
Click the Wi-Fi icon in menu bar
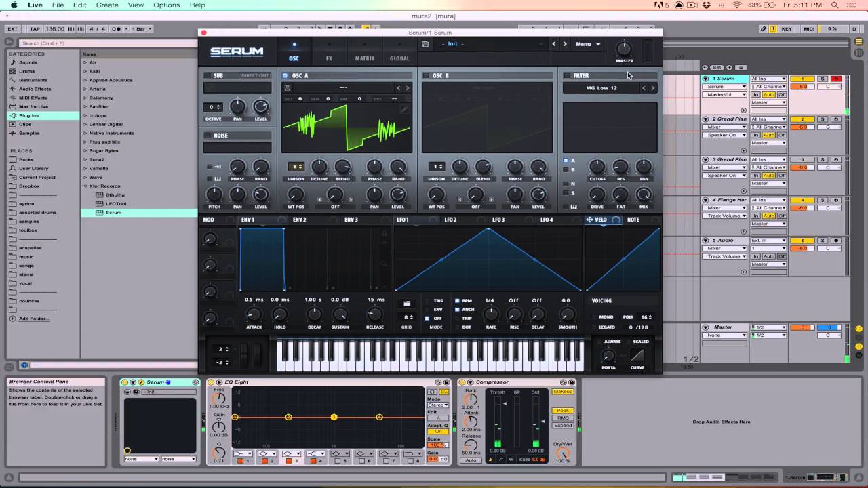click(737, 5)
